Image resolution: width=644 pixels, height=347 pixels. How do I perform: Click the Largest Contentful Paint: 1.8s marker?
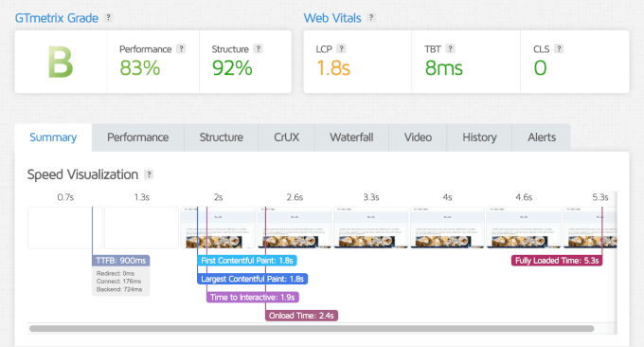[252, 279]
